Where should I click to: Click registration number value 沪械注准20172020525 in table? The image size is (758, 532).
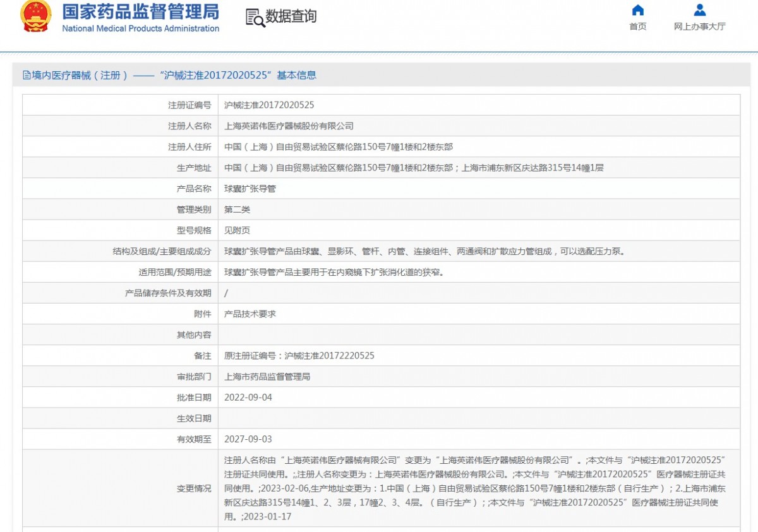coord(269,105)
